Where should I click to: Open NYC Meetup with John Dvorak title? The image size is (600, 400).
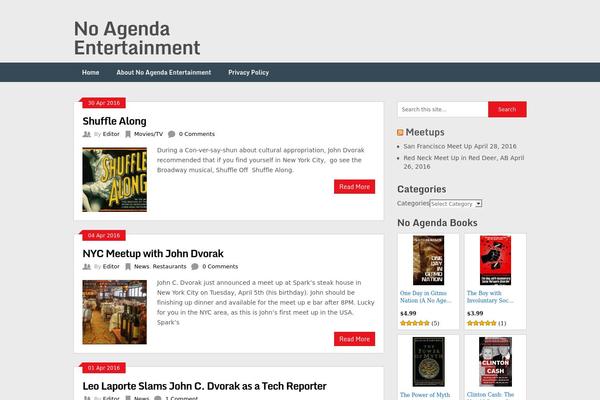pos(153,253)
